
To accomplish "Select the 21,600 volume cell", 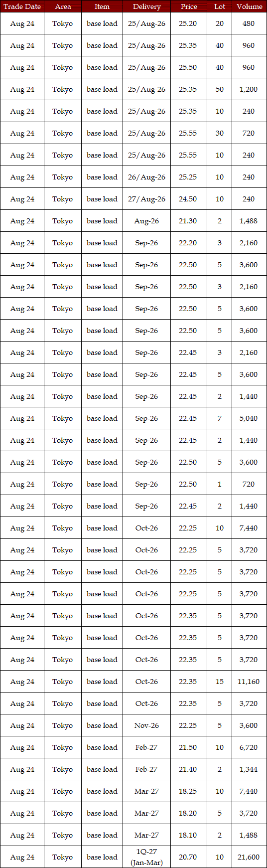I will [x=249, y=857].
